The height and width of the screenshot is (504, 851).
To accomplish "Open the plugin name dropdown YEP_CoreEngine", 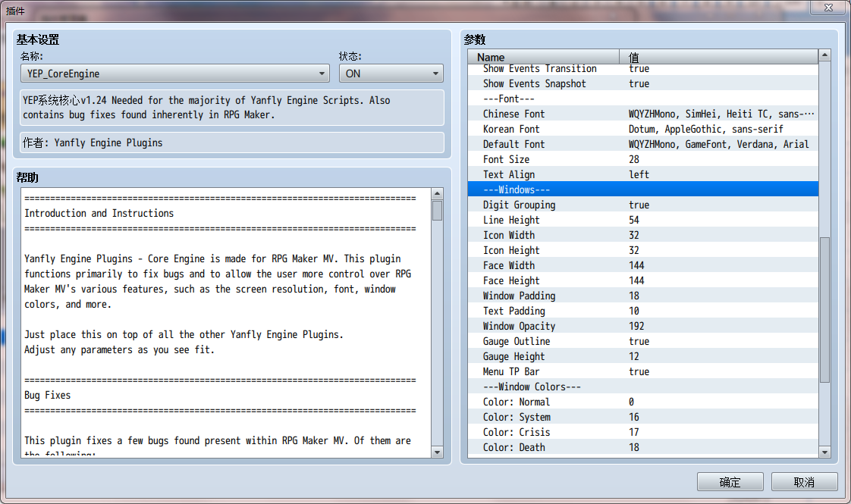I will click(x=174, y=74).
